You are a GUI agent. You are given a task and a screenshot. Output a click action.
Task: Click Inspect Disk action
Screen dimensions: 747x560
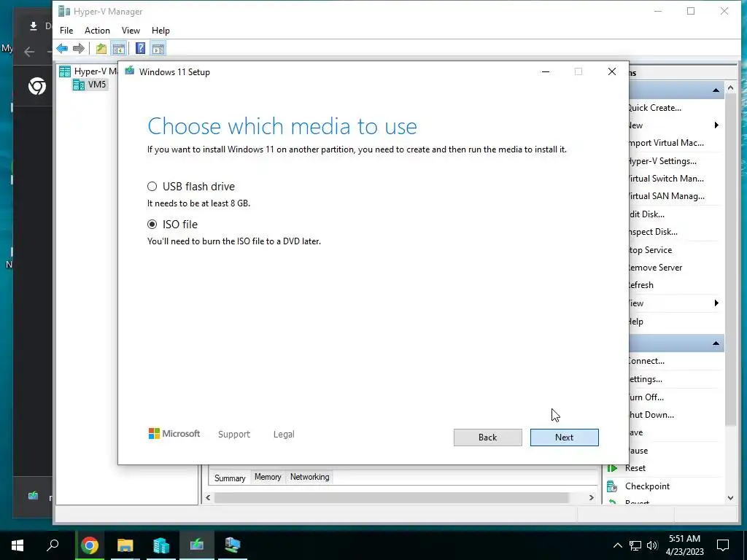click(x=653, y=232)
